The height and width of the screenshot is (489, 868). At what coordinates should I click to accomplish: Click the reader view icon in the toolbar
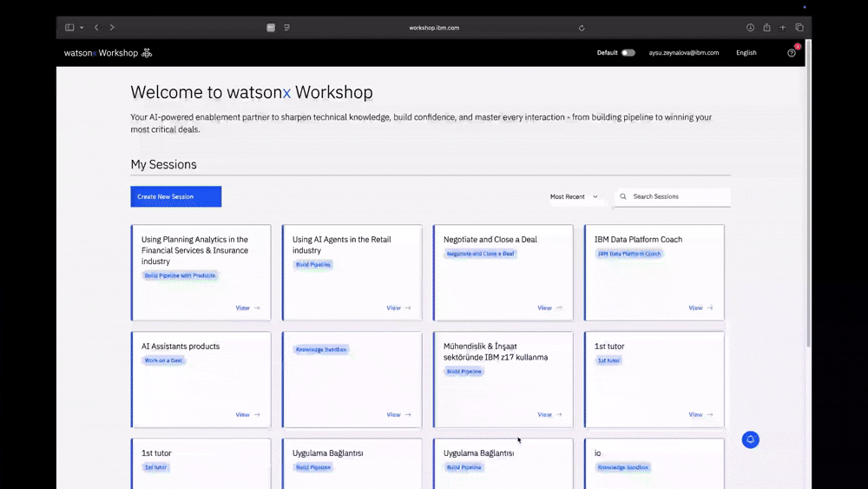(286, 28)
